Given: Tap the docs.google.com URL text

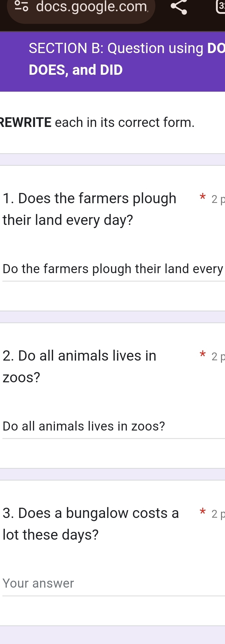Looking at the screenshot, I should pyautogui.click(x=92, y=6).
